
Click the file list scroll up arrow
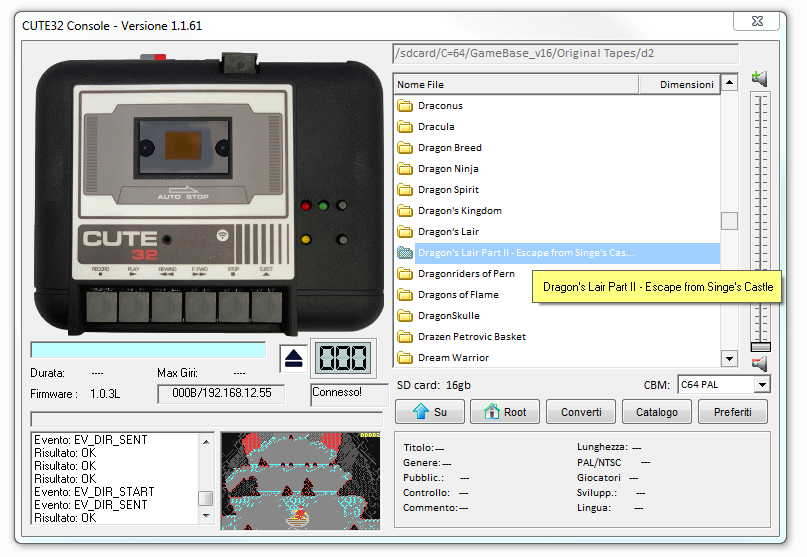coord(729,82)
